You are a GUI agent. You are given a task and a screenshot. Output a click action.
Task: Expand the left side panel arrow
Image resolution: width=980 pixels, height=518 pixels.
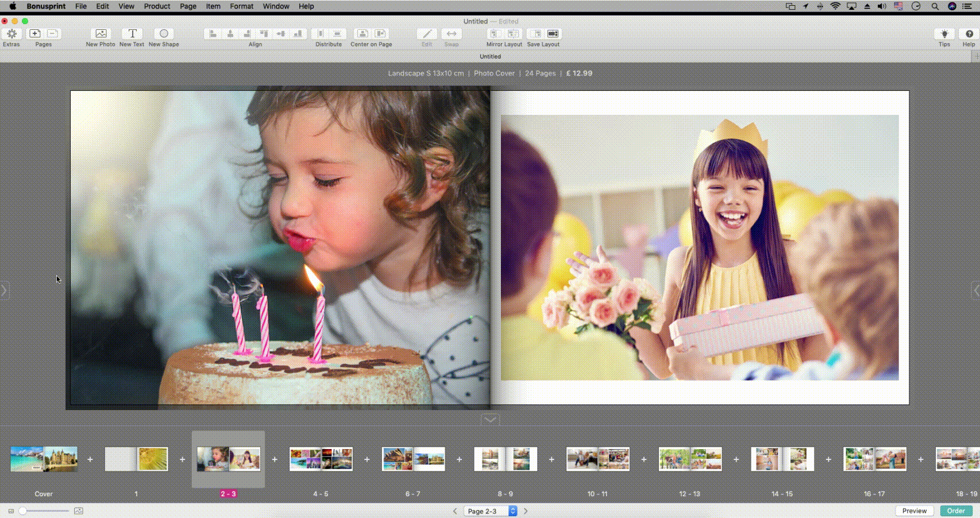pyautogui.click(x=4, y=290)
